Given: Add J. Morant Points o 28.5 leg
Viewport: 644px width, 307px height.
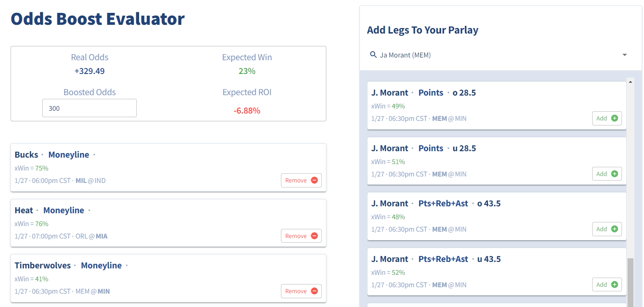Looking at the screenshot, I should (x=607, y=118).
